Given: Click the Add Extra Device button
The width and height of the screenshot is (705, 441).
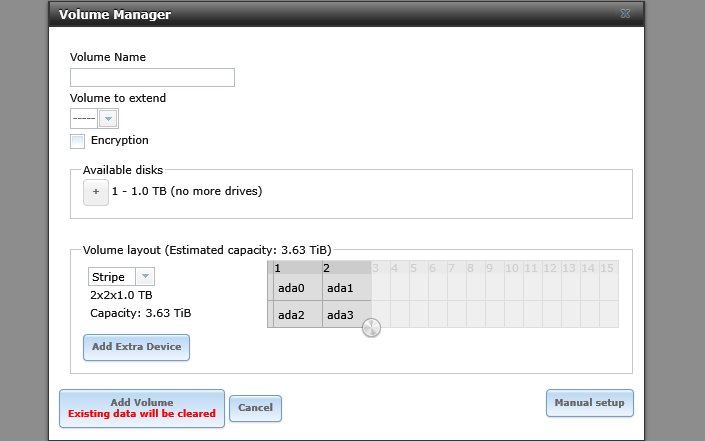Looking at the screenshot, I should 136,347.
